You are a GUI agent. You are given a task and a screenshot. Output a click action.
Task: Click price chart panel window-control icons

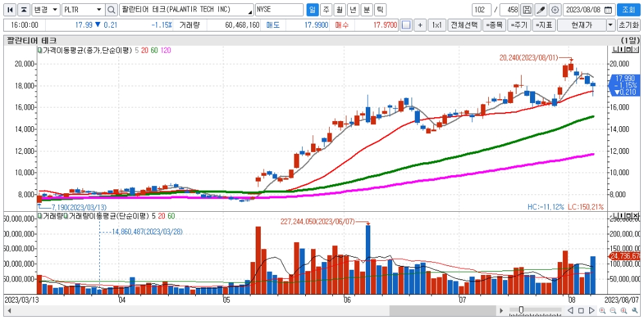pos(625,50)
